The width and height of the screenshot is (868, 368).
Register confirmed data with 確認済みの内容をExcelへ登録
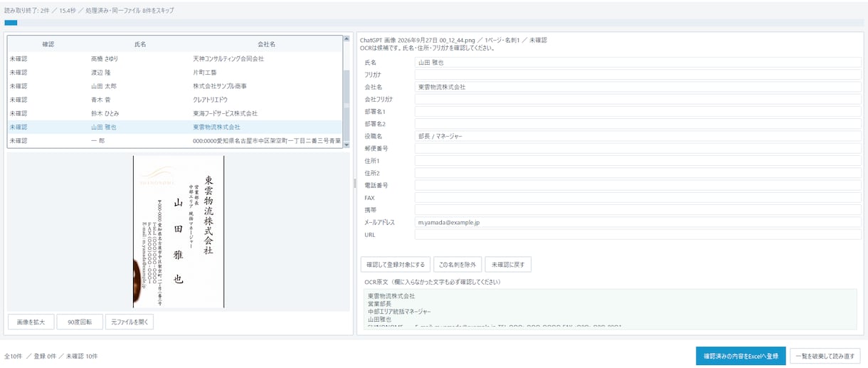741,356
